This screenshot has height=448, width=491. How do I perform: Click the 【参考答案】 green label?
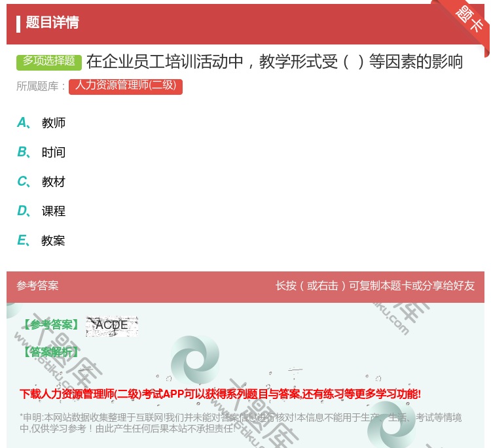51,325
